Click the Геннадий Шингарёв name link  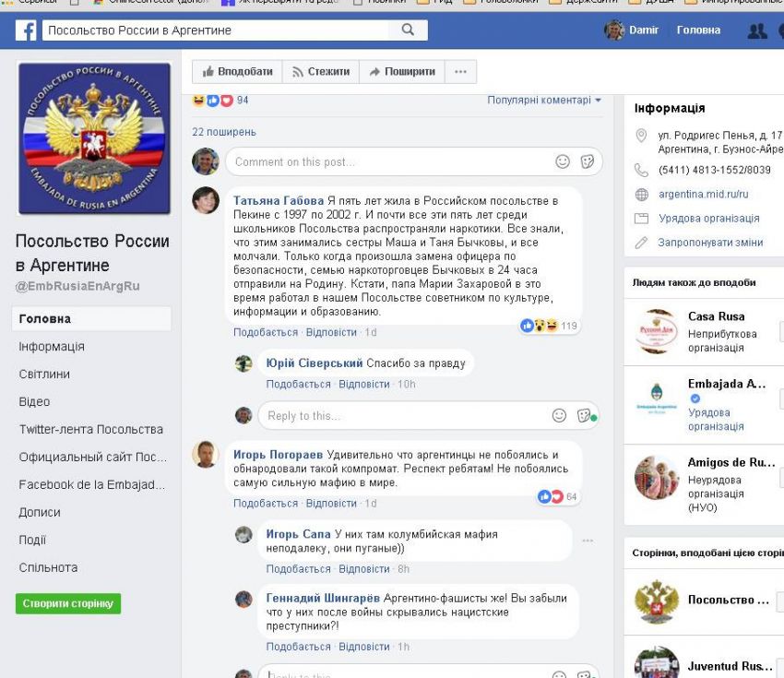(323, 599)
